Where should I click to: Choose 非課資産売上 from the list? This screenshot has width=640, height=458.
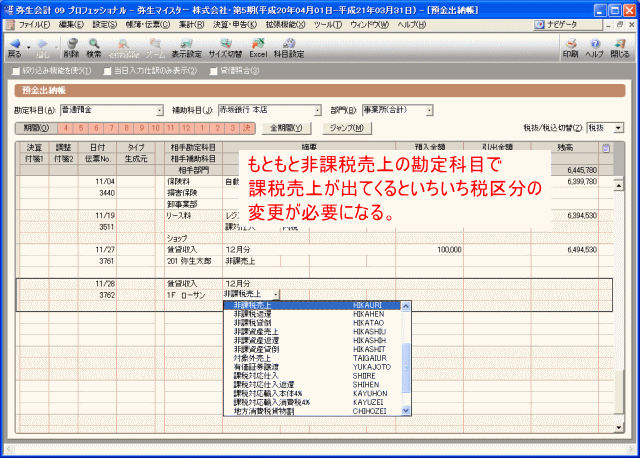312,332
